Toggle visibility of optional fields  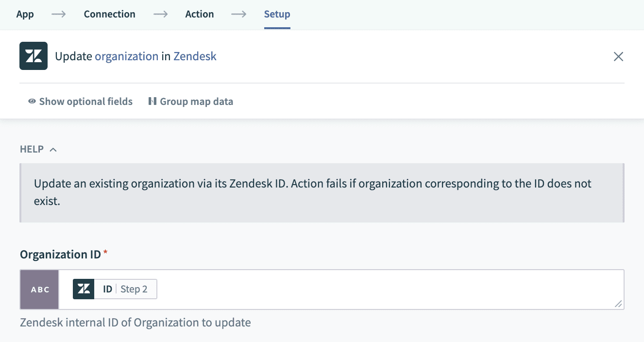pos(85,101)
